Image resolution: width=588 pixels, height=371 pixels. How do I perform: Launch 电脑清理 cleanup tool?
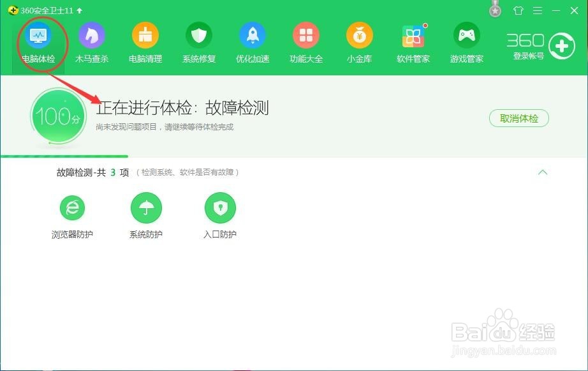coord(145,42)
